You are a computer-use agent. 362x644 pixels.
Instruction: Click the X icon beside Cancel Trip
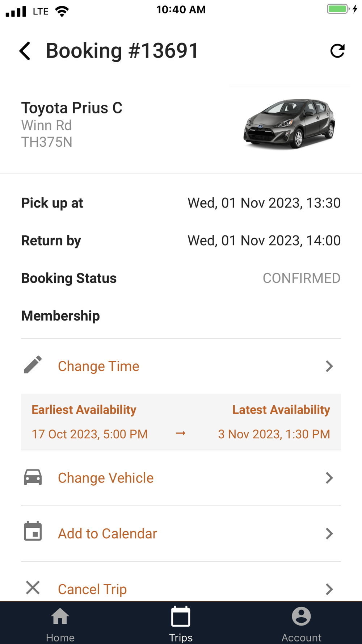click(x=33, y=587)
